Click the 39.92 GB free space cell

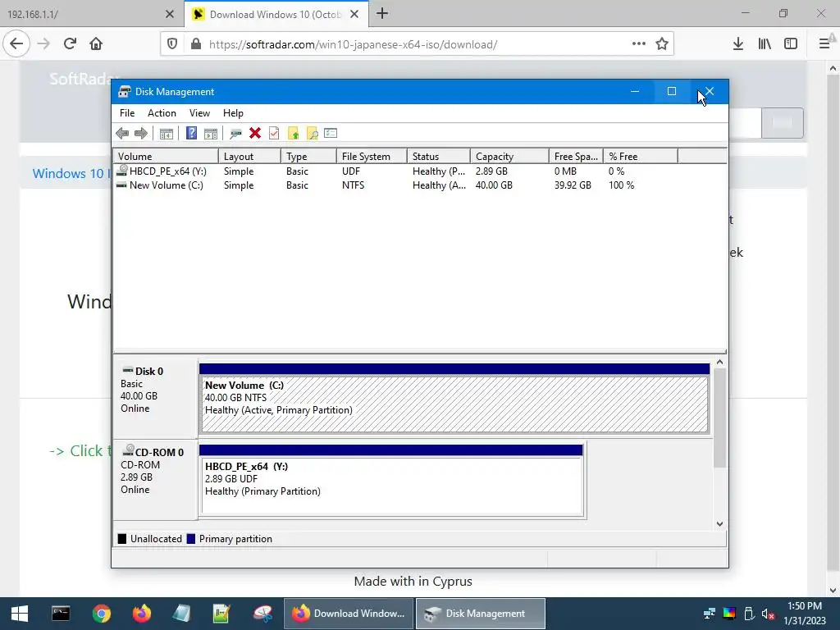573,185
